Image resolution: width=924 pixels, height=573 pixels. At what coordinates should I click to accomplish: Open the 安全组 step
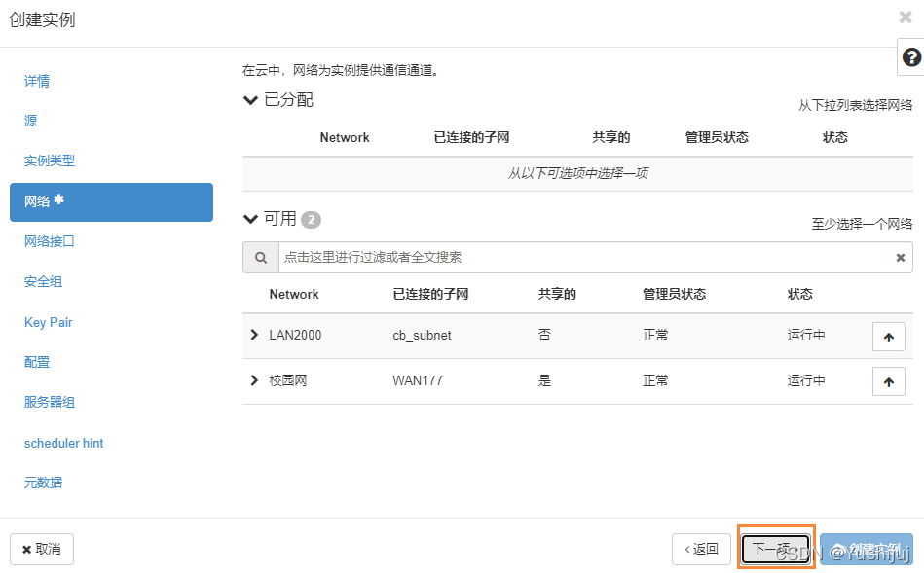43,281
